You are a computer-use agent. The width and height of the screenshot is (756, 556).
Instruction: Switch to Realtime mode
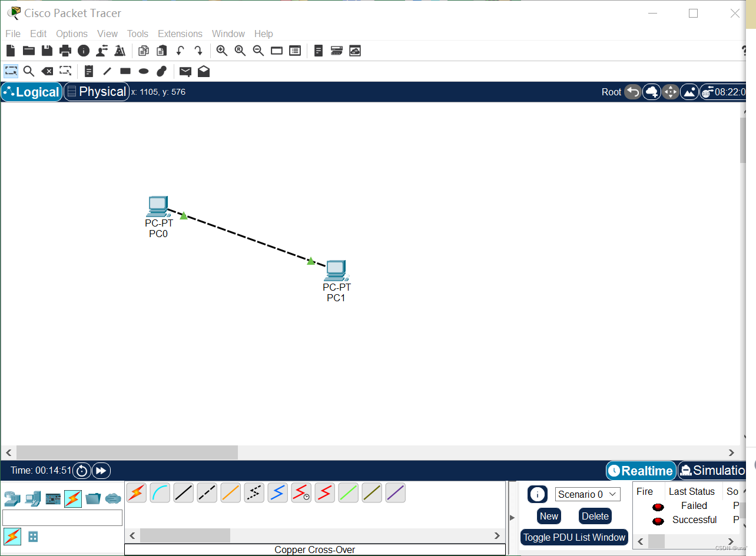coord(641,471)
